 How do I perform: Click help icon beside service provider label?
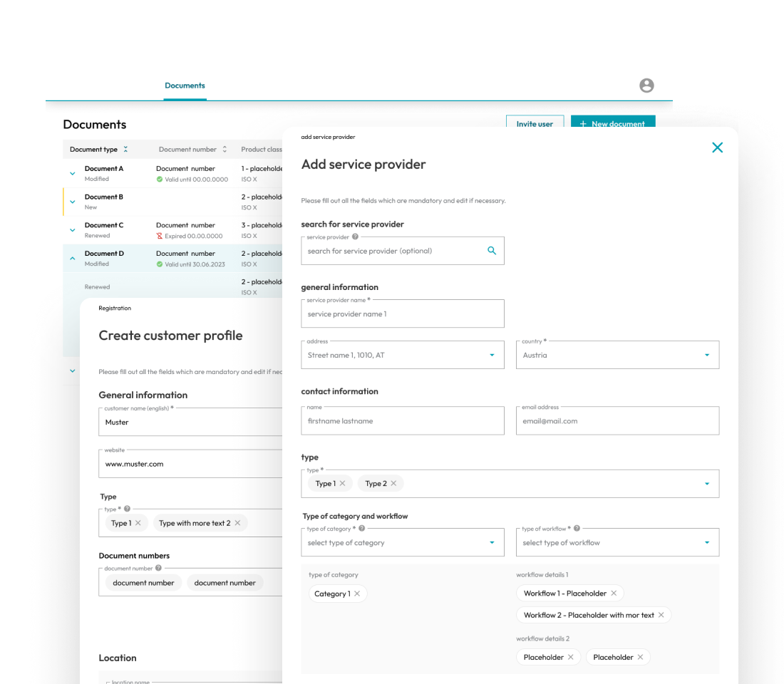click(x=355, y=237)
